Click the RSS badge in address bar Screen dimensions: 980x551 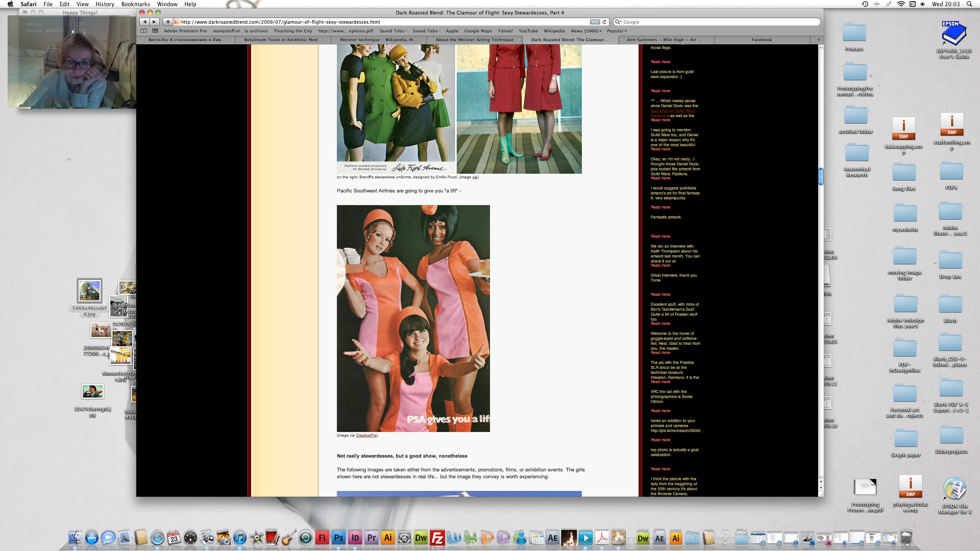[595, 22]
